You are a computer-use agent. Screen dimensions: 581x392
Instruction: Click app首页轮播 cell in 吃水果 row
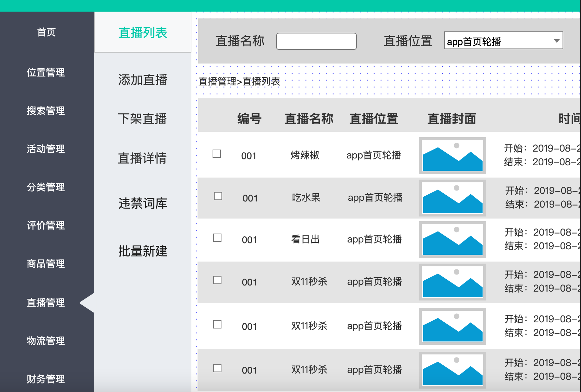pyautogui.click(x=375, y=197)
